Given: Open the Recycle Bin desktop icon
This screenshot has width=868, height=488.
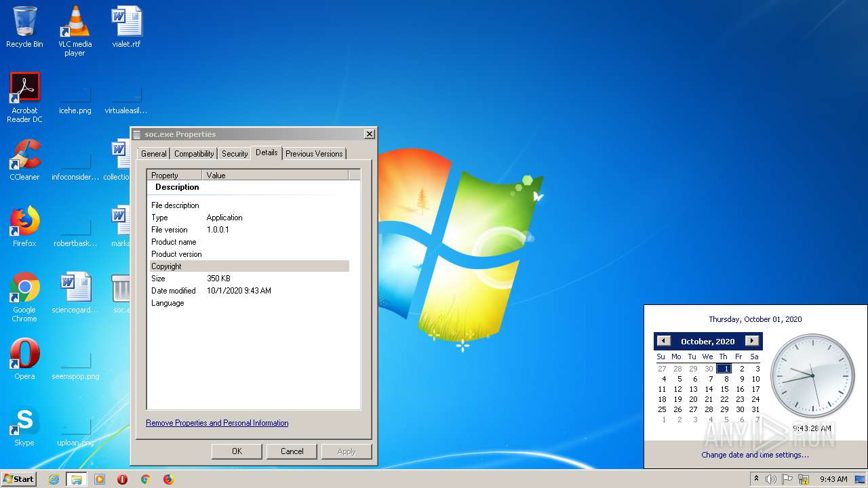Looking at the screenshot, I should [x=24, y=27].
